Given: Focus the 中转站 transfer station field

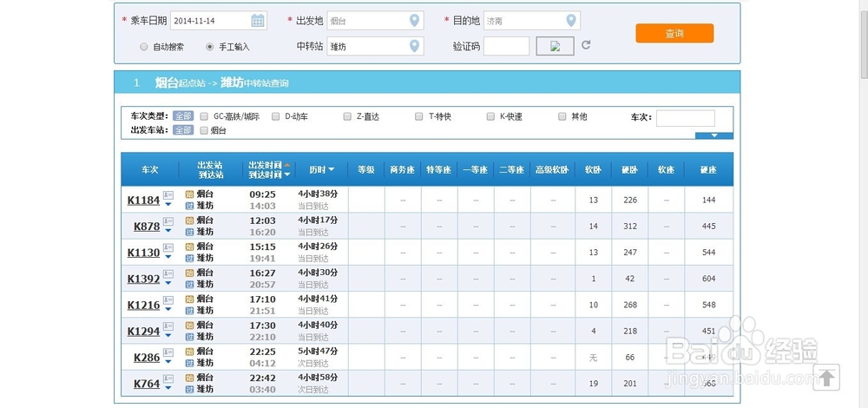Looking at the screenshot, I should [375, 46].
